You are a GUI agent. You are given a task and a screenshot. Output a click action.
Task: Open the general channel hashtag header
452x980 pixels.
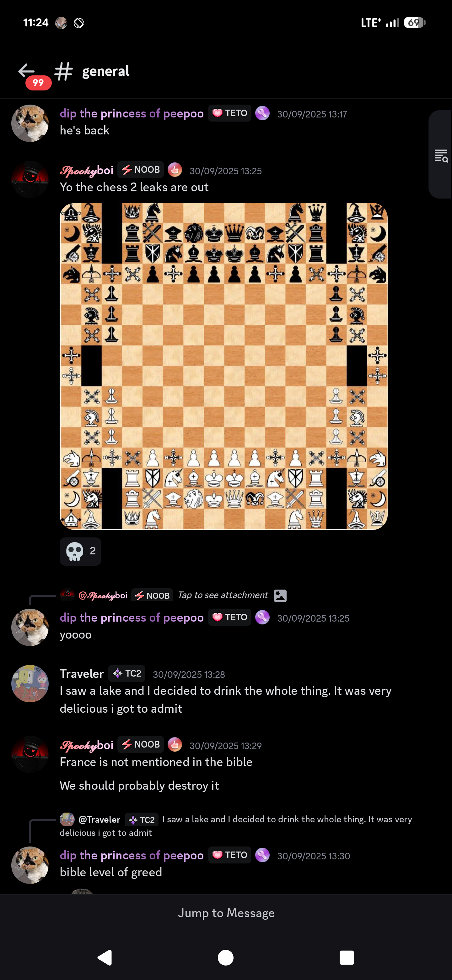92,71
